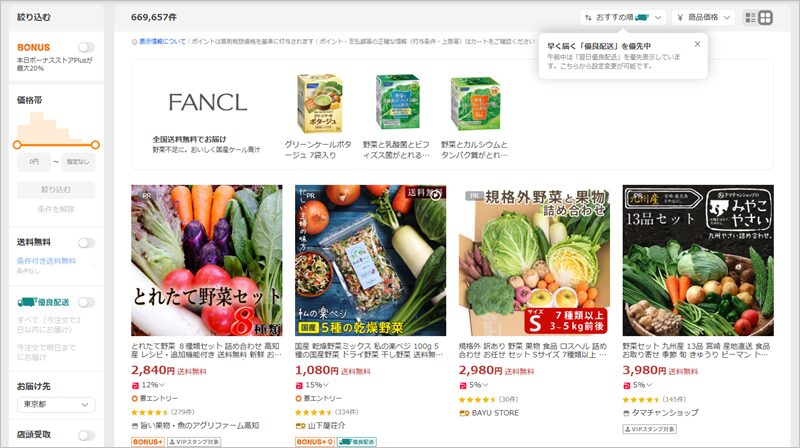Close the 優良配送 tooltip popup
Viewport: 800px width, 448px height.
(697, 44)
